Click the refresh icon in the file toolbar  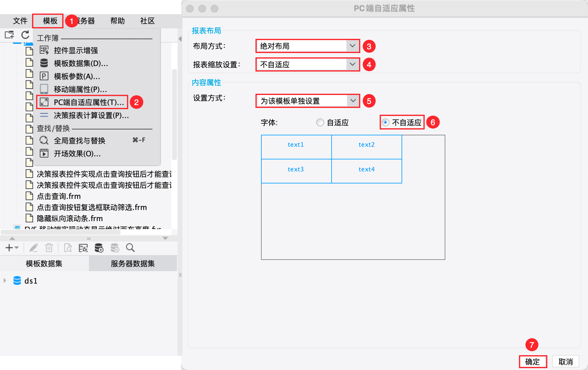(25, 35)
